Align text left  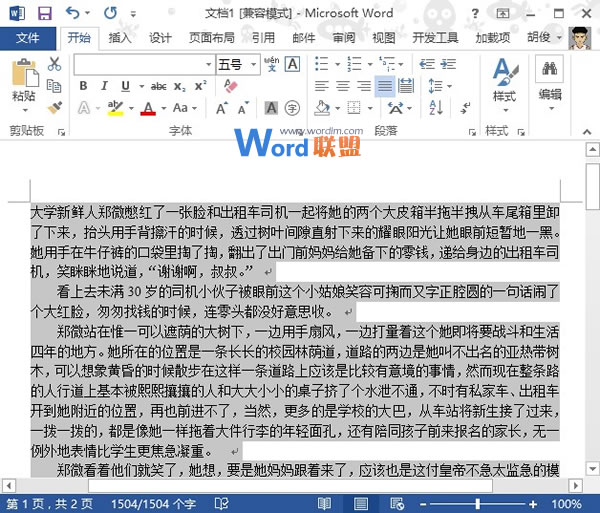pos(321,86)
